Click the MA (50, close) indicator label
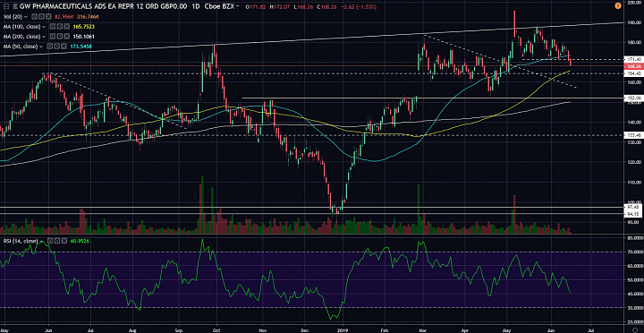Viewport: 644px width, 333px height. tap(21, 47)
